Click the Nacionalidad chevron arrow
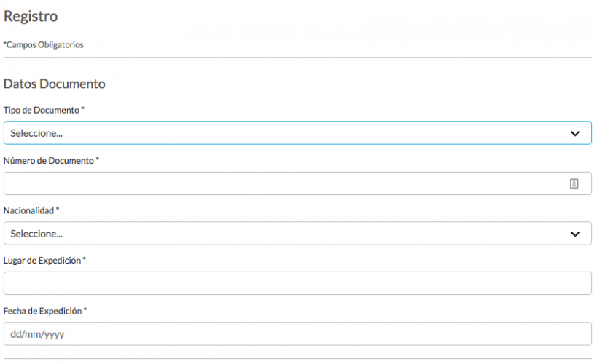The height and width of the screenshot is (364, 597). (x=575, y=234)
